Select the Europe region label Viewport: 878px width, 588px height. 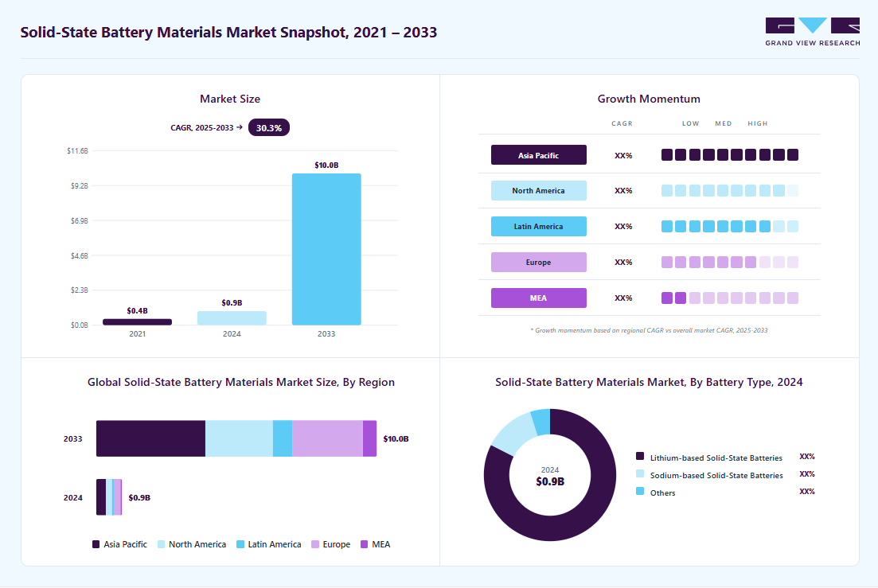click(539, 263)
